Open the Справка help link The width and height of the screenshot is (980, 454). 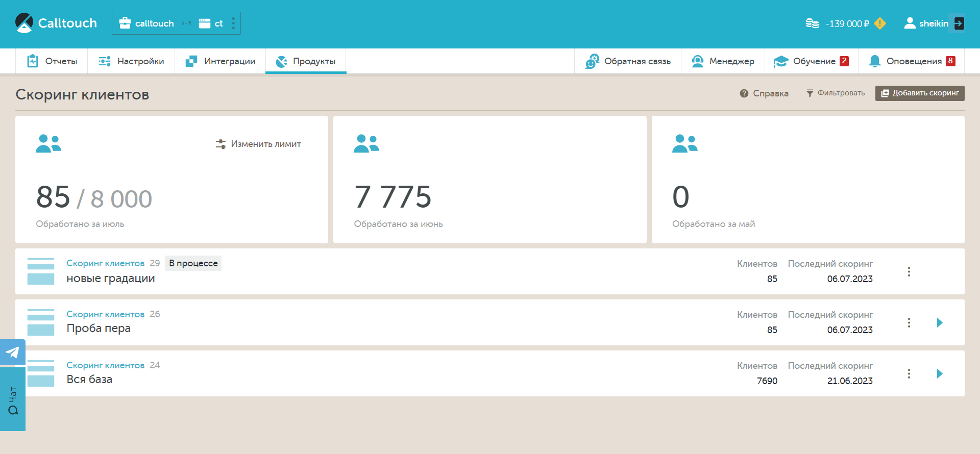click(764, 93)
